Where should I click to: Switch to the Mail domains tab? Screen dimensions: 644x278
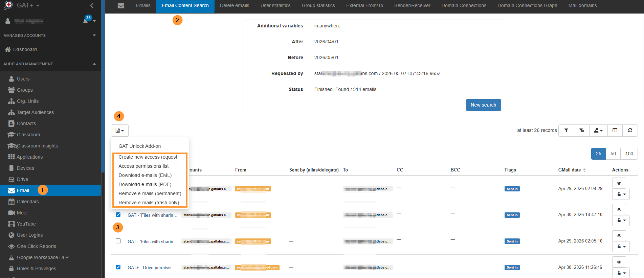(x=582, y=6)
